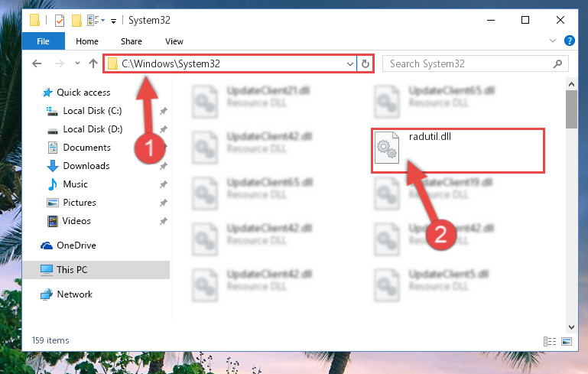
Task: Click the search magnifier icon
Action: coord(557,63)
